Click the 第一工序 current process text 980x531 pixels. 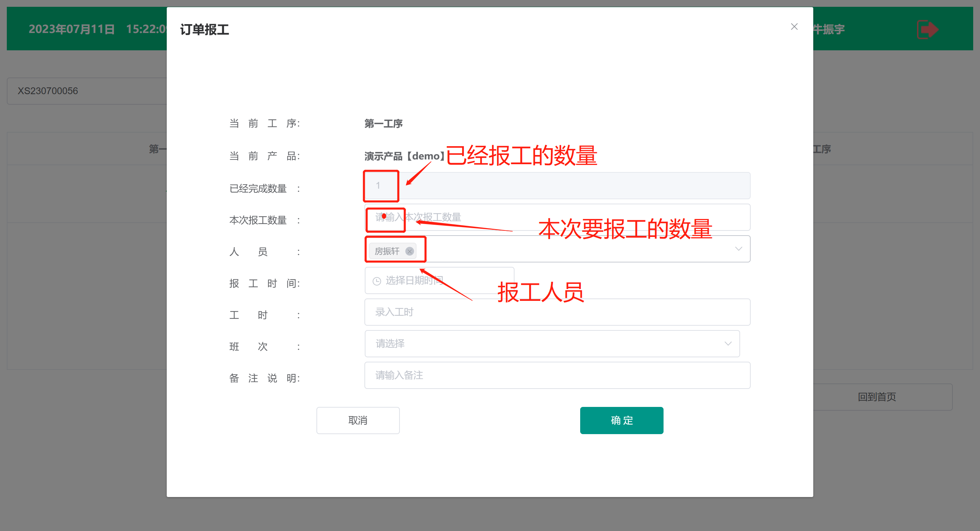pos(383,123)
